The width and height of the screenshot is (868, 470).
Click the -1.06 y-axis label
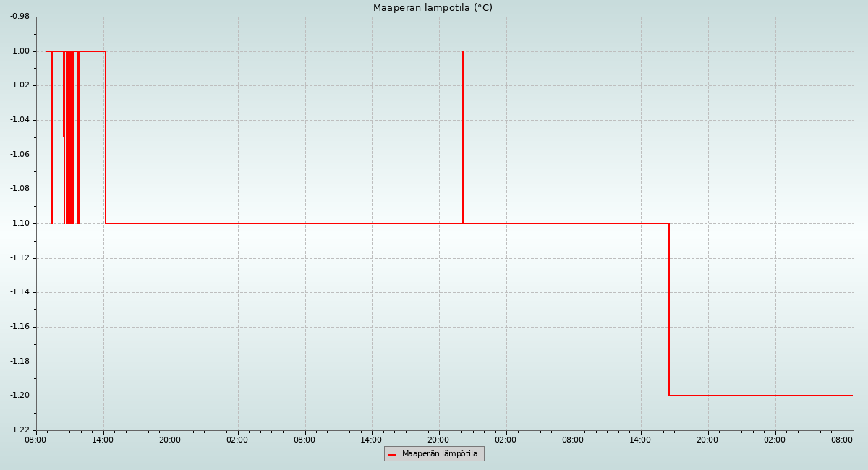20,154
